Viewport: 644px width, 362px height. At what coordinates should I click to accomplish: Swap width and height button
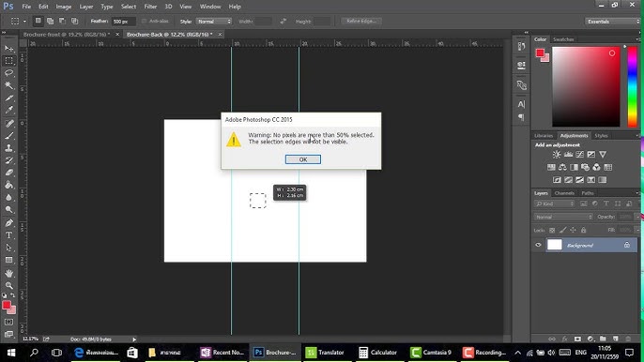[283, 21]
